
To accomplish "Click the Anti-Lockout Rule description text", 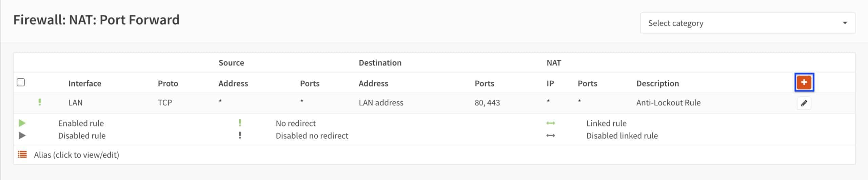I will (668, 103).
